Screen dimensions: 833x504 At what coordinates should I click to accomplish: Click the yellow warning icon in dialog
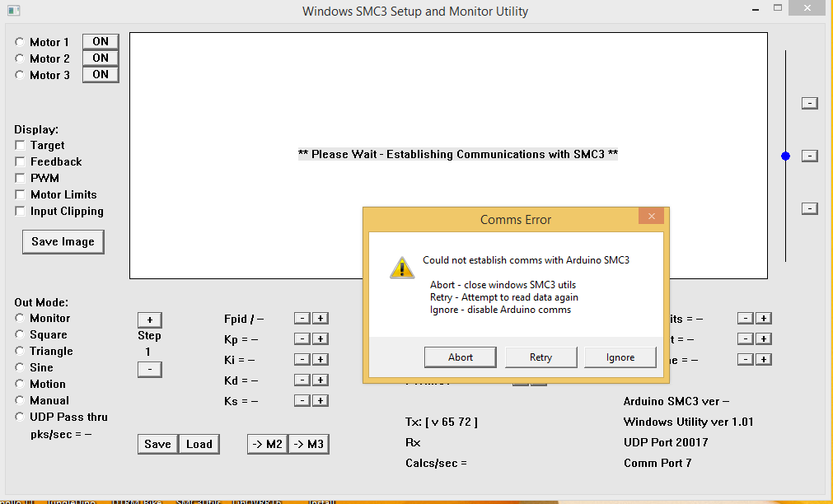[x=402, y=268]
